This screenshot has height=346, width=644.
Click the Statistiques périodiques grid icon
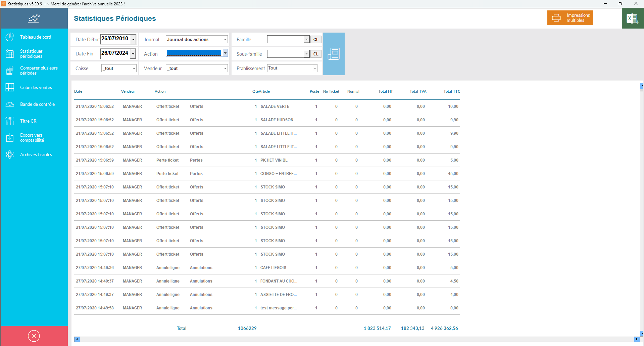pos(10,54)
